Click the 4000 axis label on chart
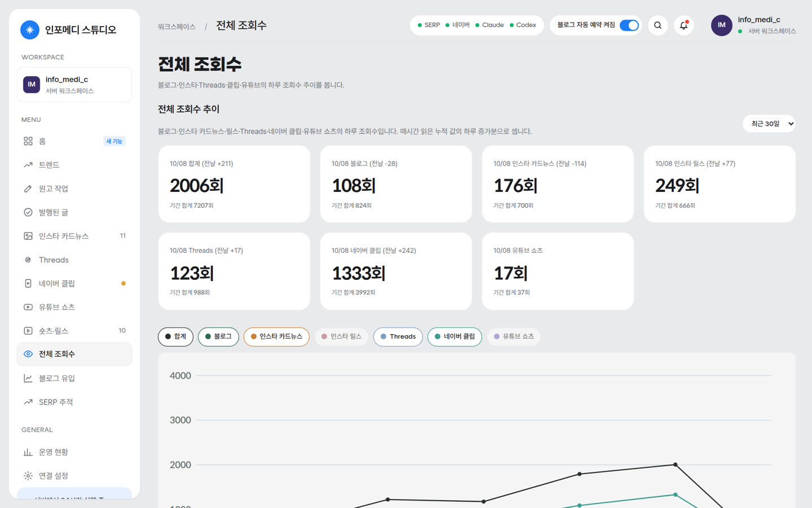 pos(180,376)
